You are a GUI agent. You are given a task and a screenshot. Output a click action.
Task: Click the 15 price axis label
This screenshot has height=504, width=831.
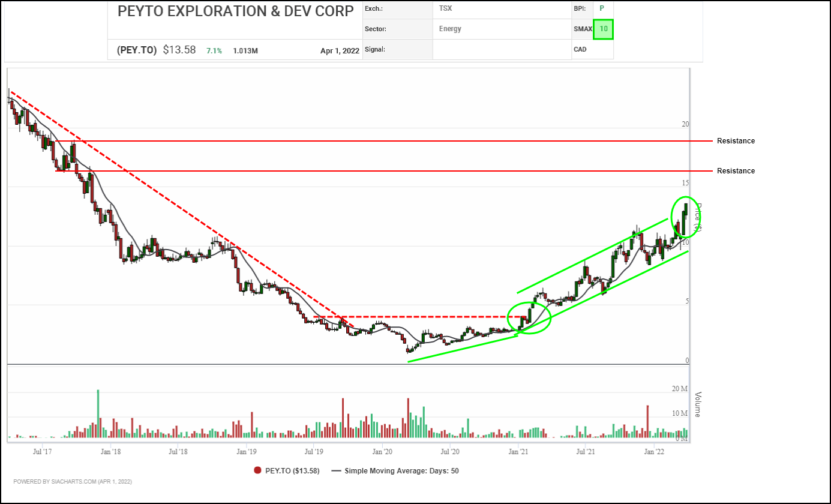[x=685, y=183]
